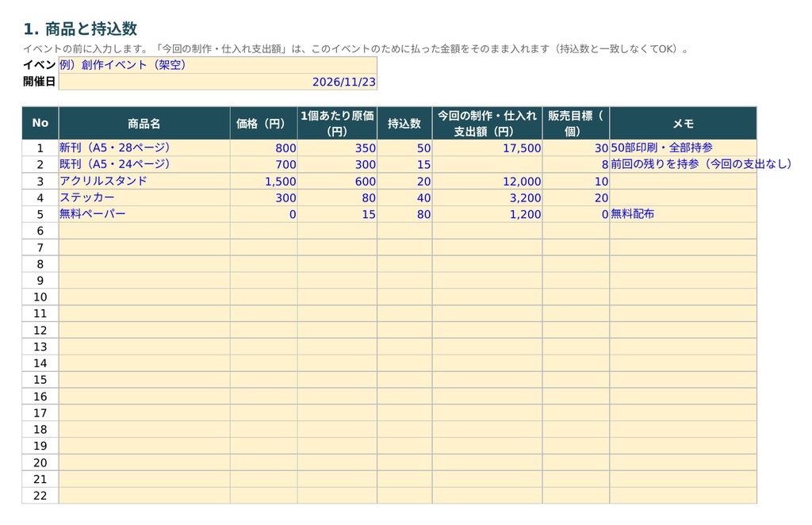
Task: Select the empty product name cell in row 6
Action: tap(144, 231)
